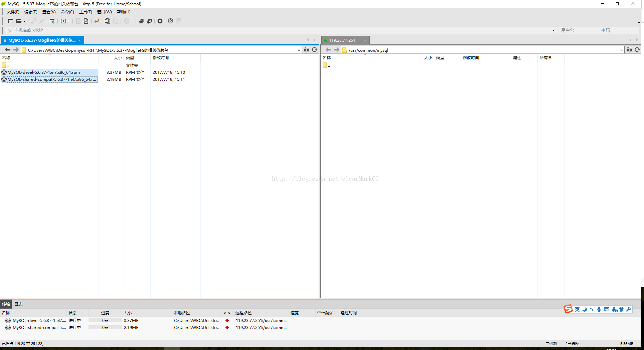Click the 用户名 username field

(579, 30)
